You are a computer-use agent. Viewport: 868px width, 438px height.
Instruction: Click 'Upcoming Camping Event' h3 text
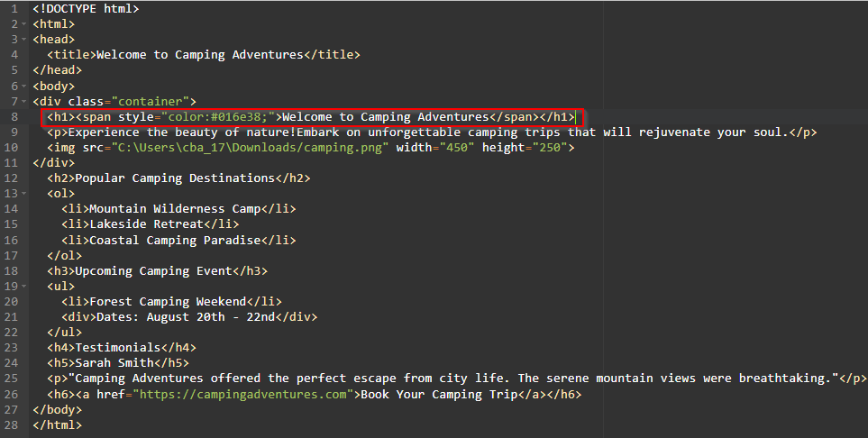(154, 271)
